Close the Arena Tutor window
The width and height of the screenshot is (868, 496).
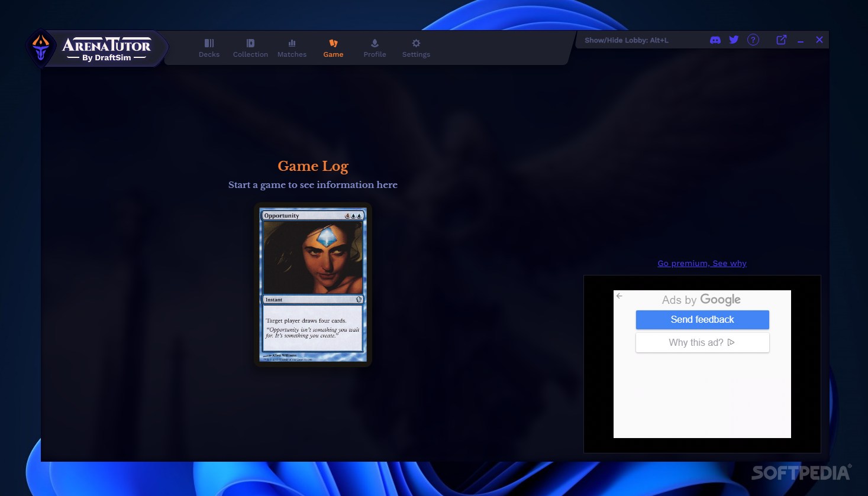[x=819, y=40]
